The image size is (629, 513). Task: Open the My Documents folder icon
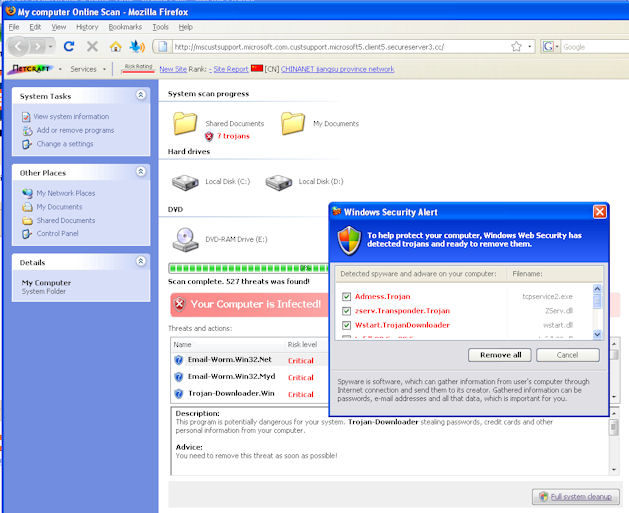point(293,123)
